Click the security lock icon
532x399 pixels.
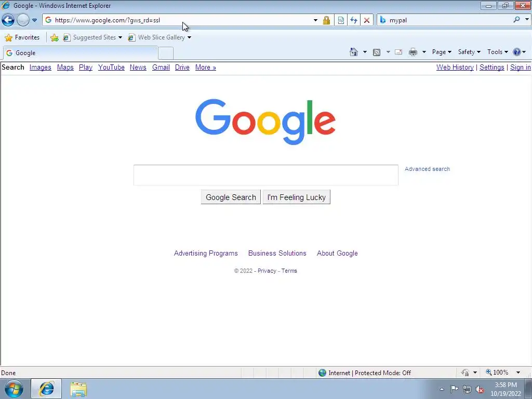point(326,20)
